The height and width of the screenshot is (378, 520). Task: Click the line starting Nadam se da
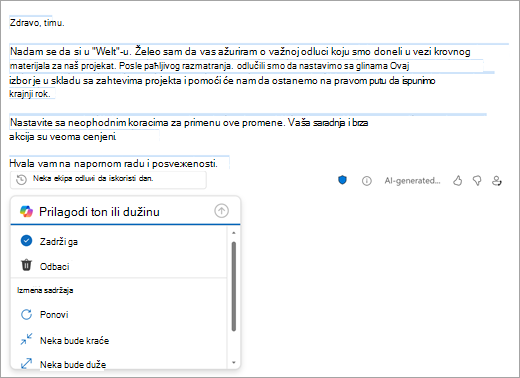(240, 52)
